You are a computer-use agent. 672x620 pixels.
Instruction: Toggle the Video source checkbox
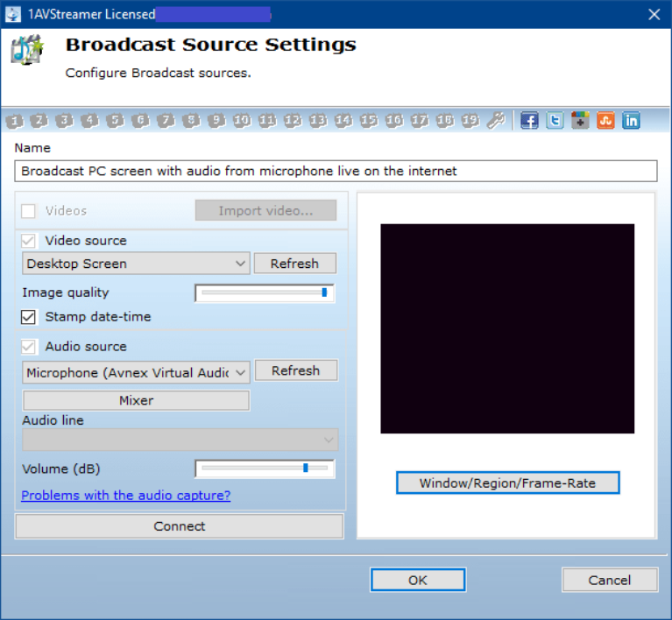coord(28,241)
